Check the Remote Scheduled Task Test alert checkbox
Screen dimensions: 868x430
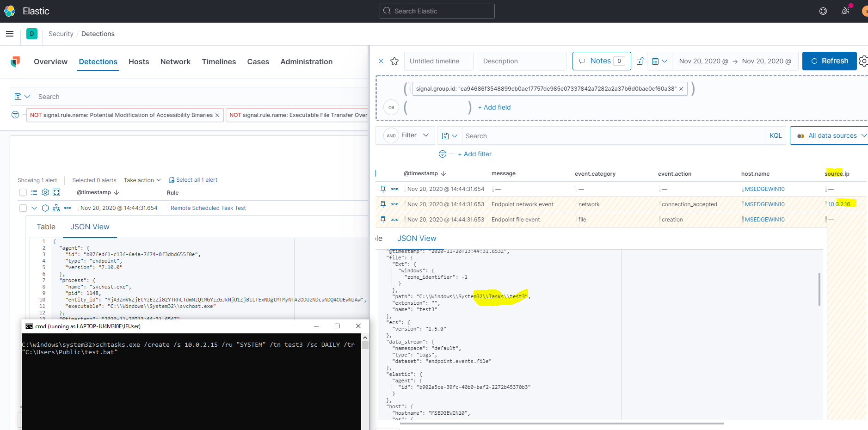pyautogui.click(x=23, y=208)
